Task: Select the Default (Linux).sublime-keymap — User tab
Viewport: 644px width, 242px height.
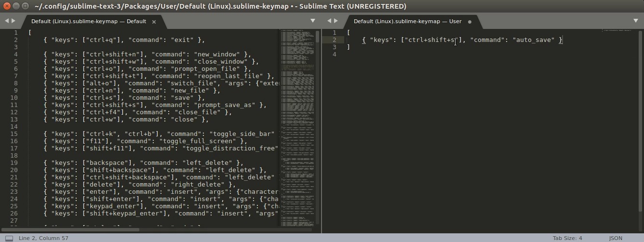Action: pos(408,21)
